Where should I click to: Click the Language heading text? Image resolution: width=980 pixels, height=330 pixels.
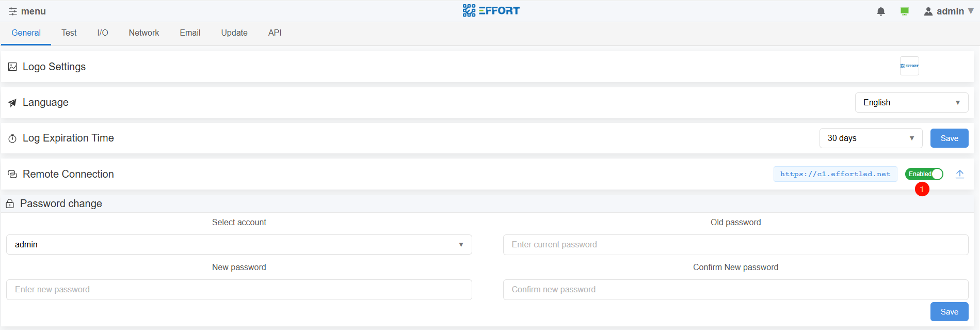click(45, 102)
